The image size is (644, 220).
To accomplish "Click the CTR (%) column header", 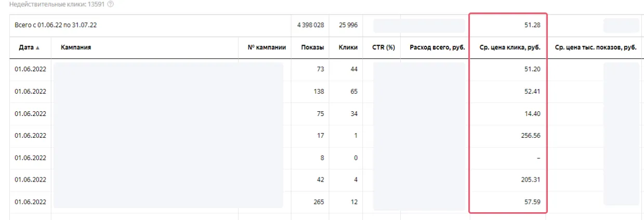I will (384, 47).
